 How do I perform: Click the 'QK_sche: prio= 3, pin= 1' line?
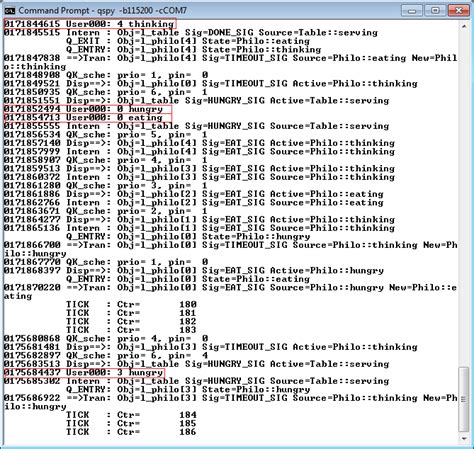coord(106,186)
